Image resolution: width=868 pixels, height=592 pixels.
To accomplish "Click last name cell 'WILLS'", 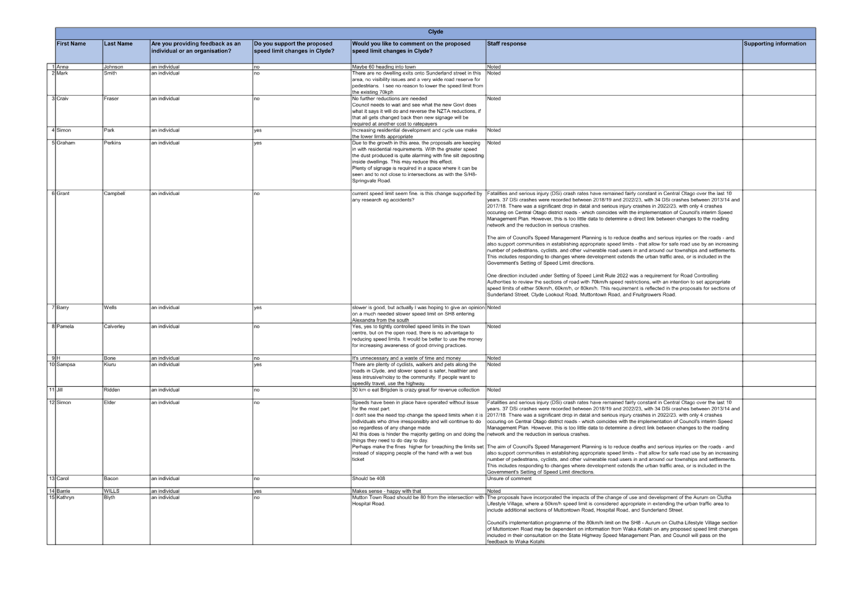I will [112, 491].
